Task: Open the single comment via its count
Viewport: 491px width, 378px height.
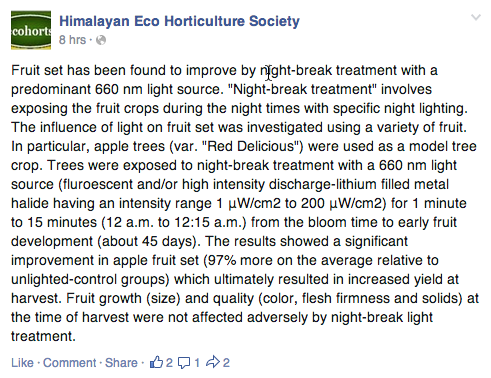Action: [x=197, y=363]
